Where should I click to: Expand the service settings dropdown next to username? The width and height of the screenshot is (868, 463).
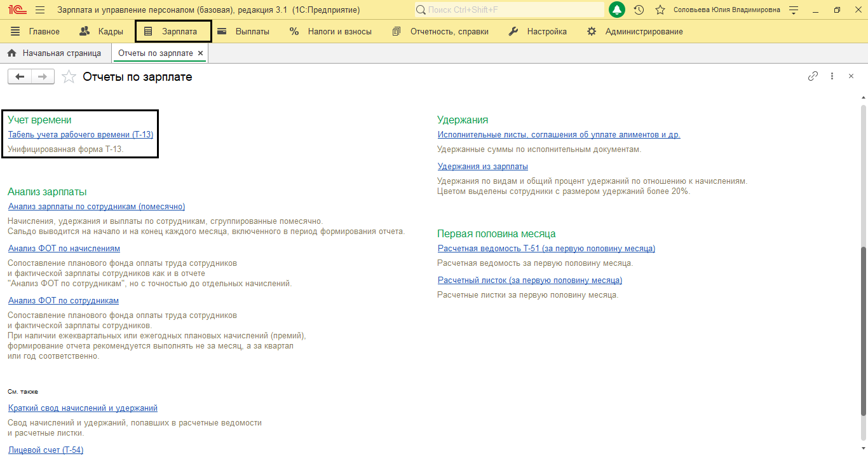tap(793, 10)
